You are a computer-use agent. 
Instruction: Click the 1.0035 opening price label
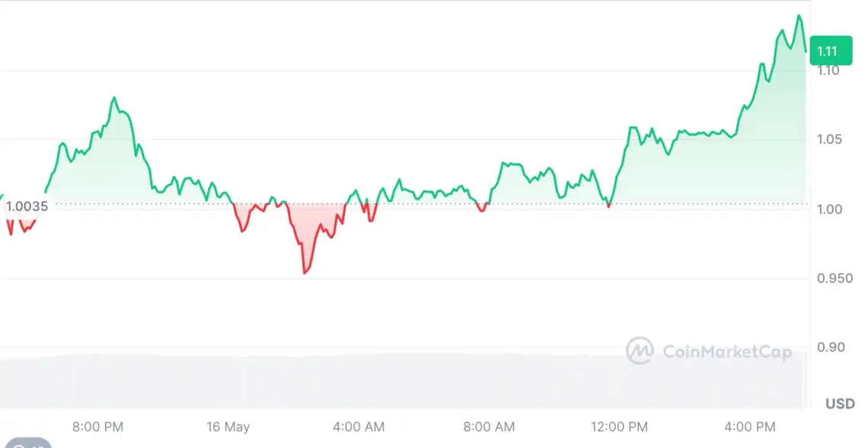(x=26, y=206)
